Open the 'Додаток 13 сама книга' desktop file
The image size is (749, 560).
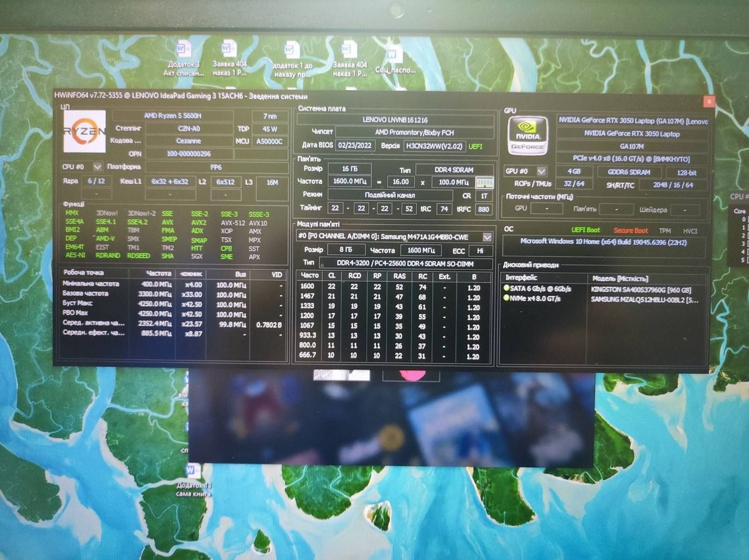click(x=192, y=471)
